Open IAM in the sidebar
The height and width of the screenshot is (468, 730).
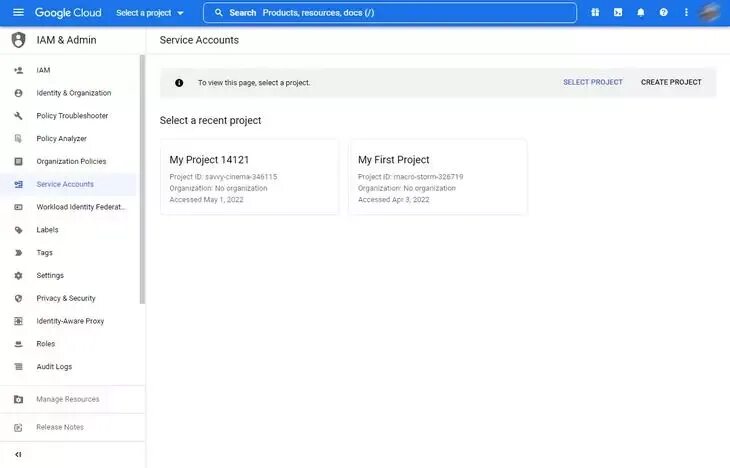[43, 70]
